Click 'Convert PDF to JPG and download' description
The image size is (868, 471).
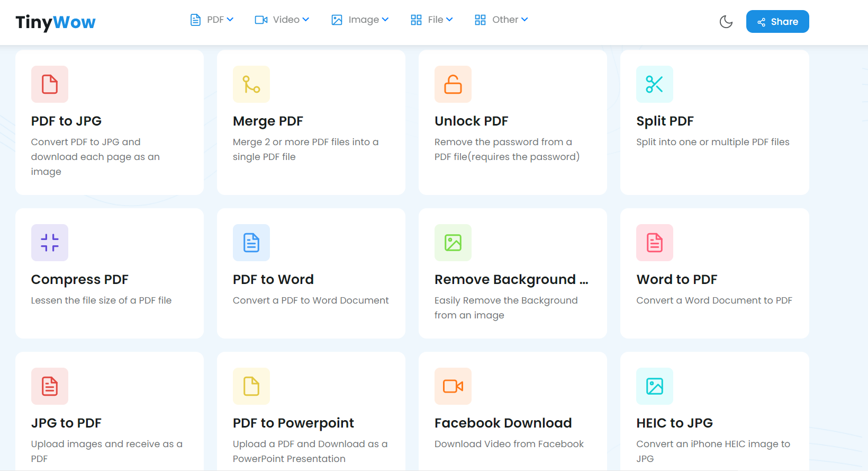tap(95, 157)
